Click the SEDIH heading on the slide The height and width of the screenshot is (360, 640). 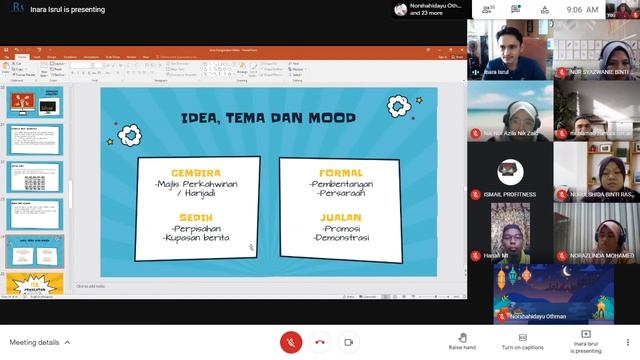[196, 218]
